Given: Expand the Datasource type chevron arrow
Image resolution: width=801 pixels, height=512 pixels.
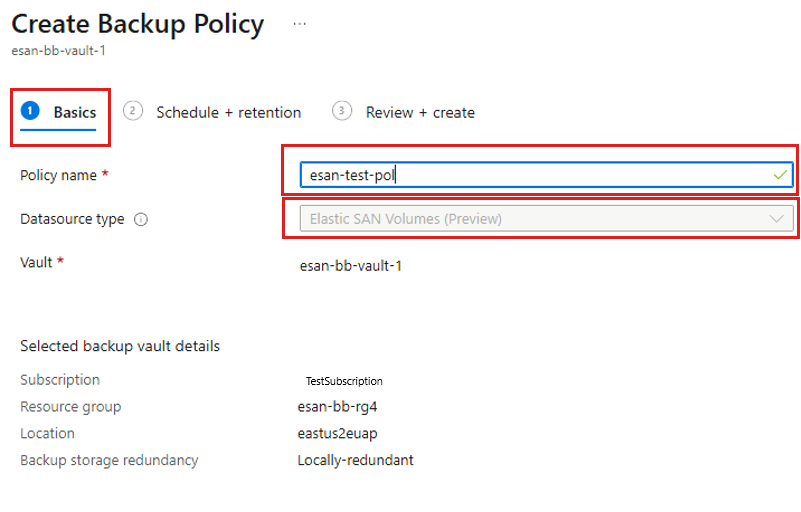Looking at the screenshot, I should coord(776,219).
